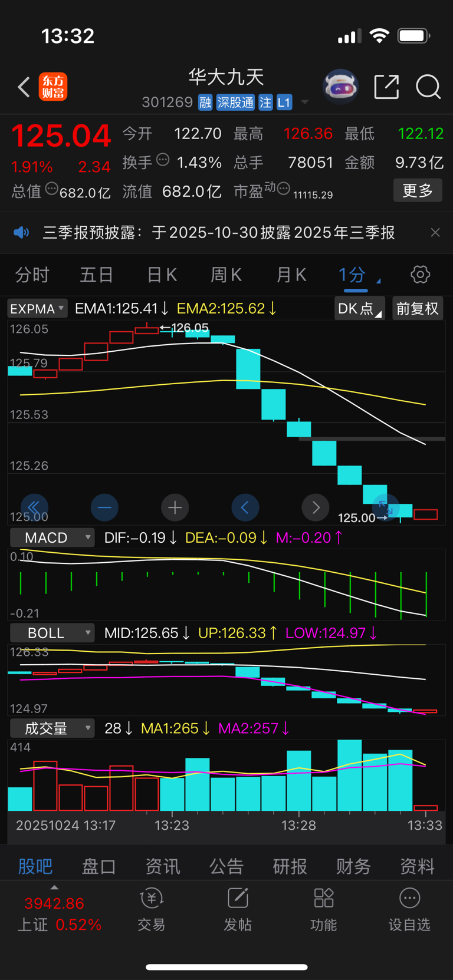
Task: Open the robot assistant avatar
Action: click(x=340, y=87)
